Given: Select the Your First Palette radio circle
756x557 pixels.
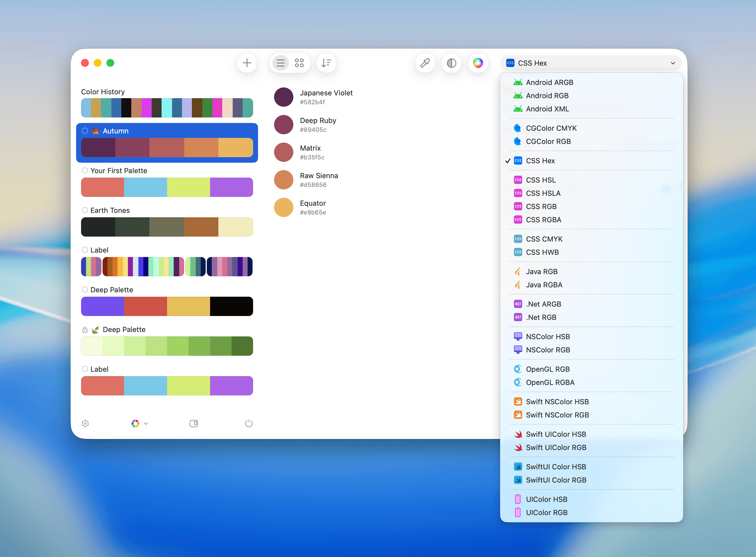Looking at the screenshot, I should tap(85, 171).
